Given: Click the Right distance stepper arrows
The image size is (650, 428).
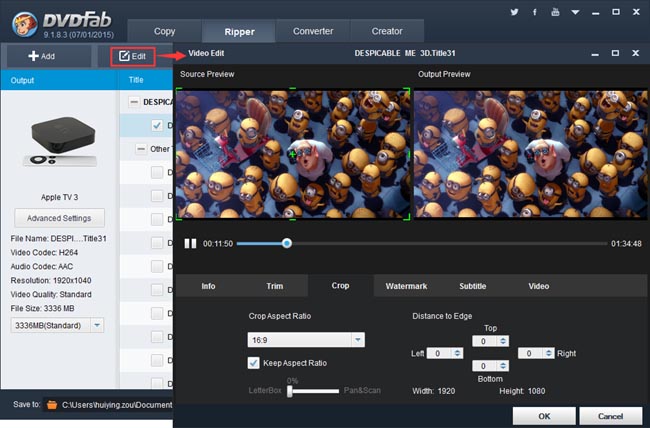Looking at the screenshot, I should point(548,353).
